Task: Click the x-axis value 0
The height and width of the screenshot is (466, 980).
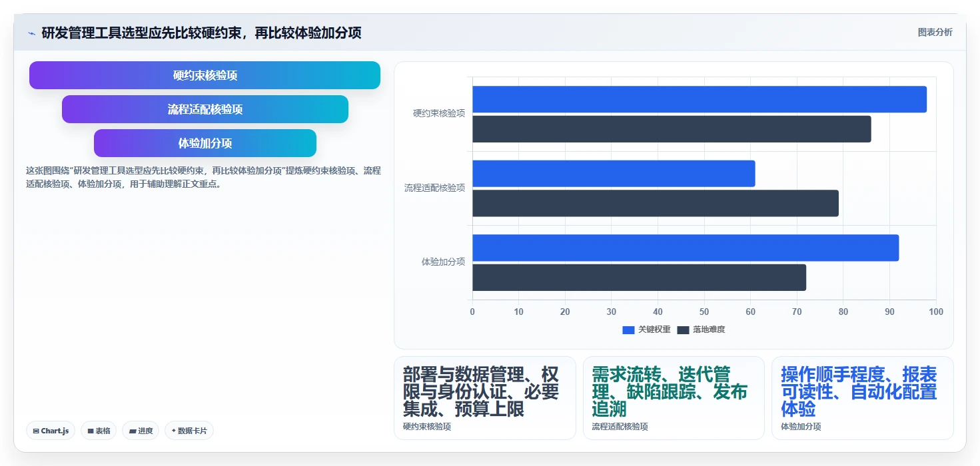Action: coord(472,312)
